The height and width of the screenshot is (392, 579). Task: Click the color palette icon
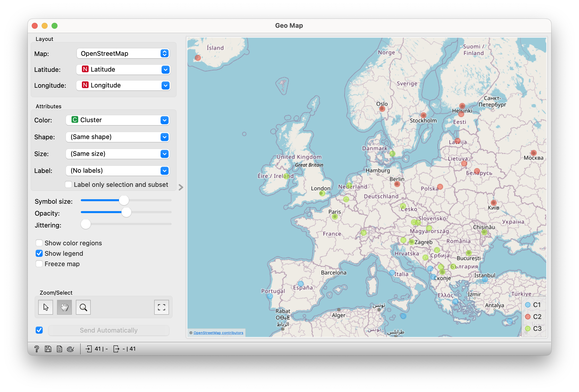[70, 349]
